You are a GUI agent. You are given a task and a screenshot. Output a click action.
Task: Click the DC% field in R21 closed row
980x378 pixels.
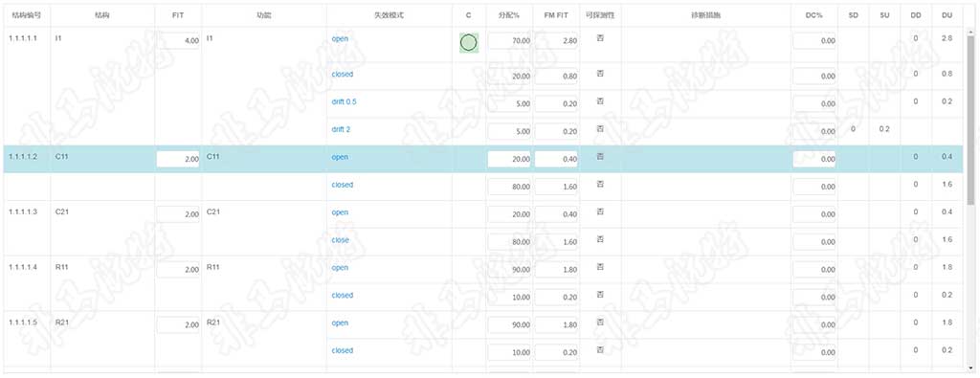(814, 352)
